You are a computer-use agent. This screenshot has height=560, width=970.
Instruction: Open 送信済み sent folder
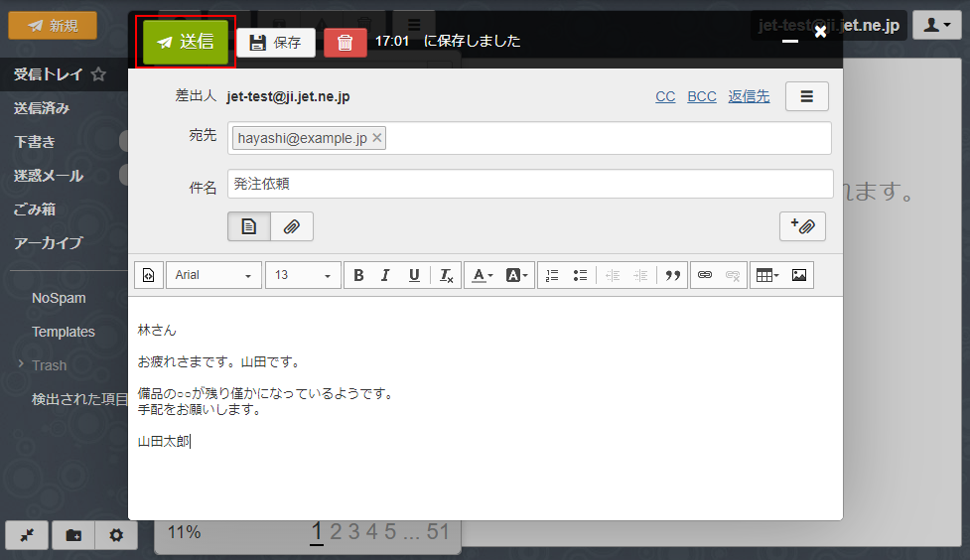[42, 108]
